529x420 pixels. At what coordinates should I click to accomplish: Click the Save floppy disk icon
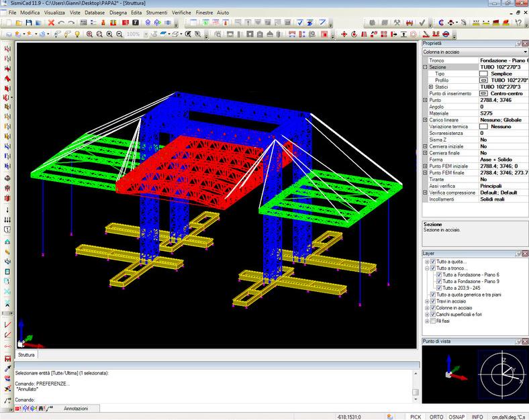30,23
